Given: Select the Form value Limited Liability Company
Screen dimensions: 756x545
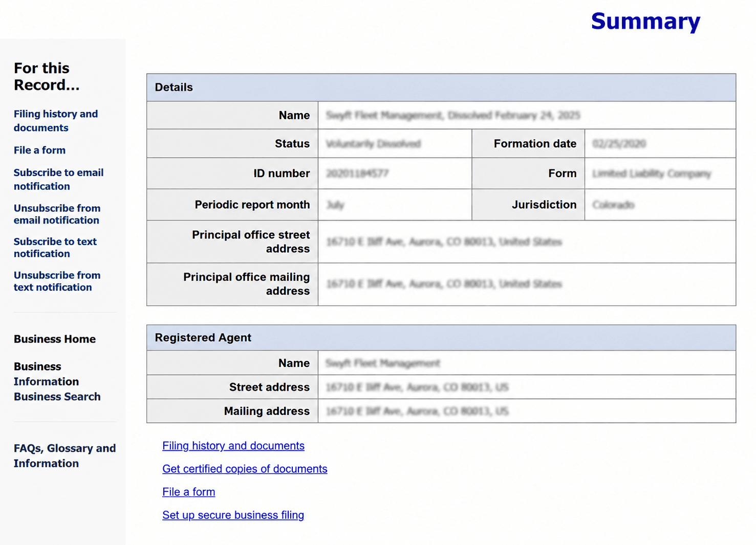Looking at the screenshot, I should (652, 173).
